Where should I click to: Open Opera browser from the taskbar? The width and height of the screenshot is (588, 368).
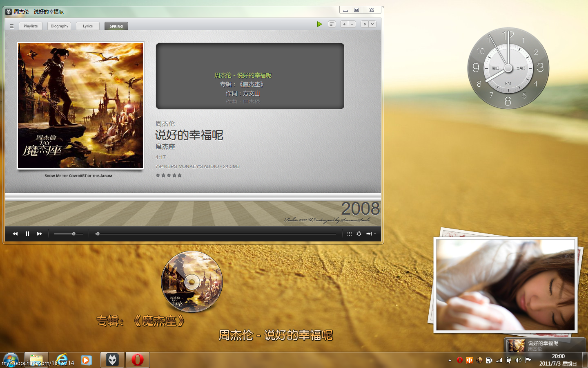(x=138, y=360)
